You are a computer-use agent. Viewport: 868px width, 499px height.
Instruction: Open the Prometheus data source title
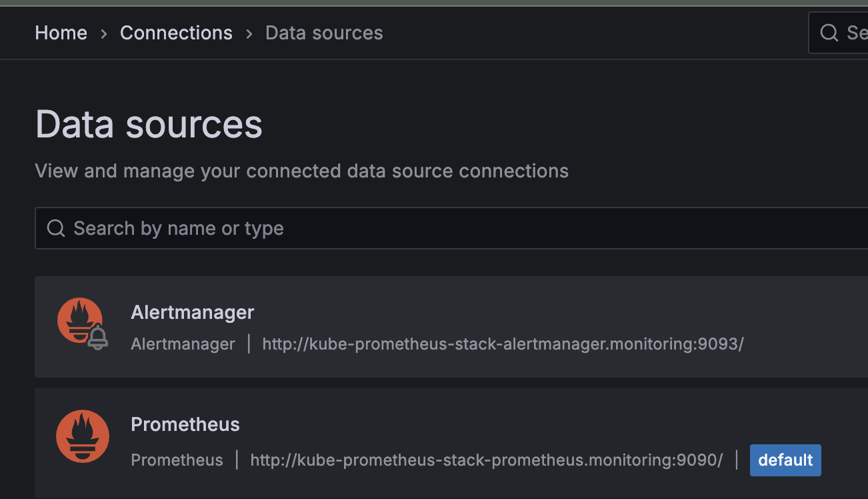185,424
